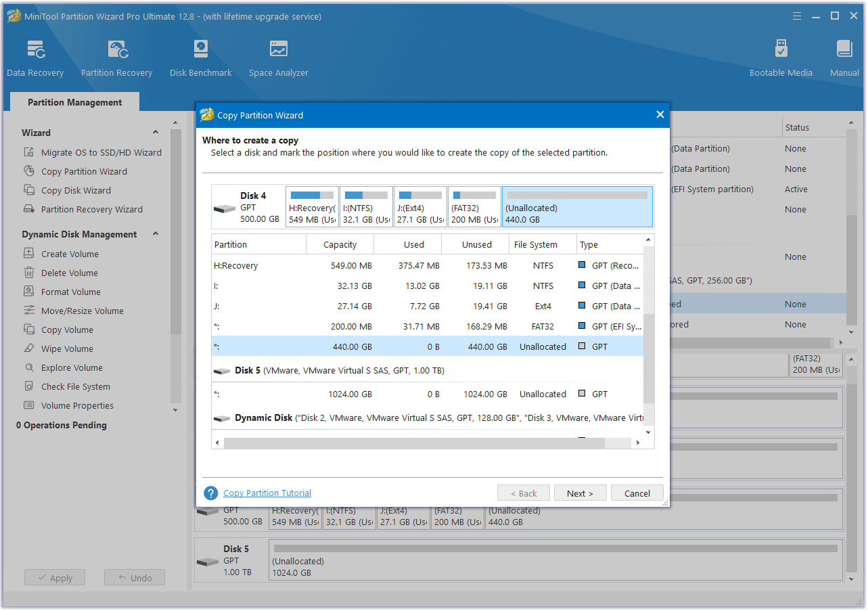Close the Copy Partition Wizard dialog
Screen dimensions: 868x611
pos(660,115)
